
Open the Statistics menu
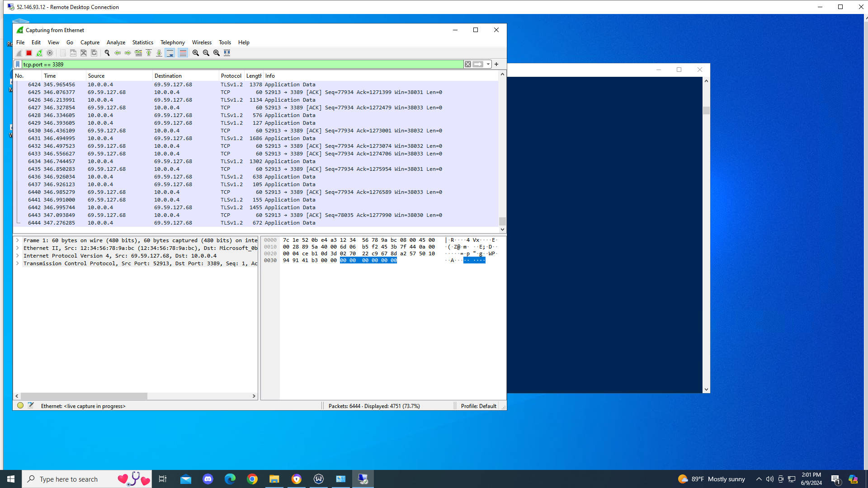coord(142,42)
